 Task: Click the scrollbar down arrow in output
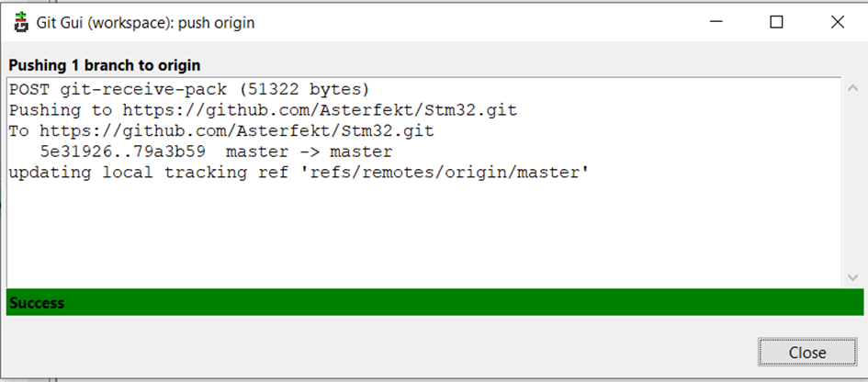tap(851, 276)
